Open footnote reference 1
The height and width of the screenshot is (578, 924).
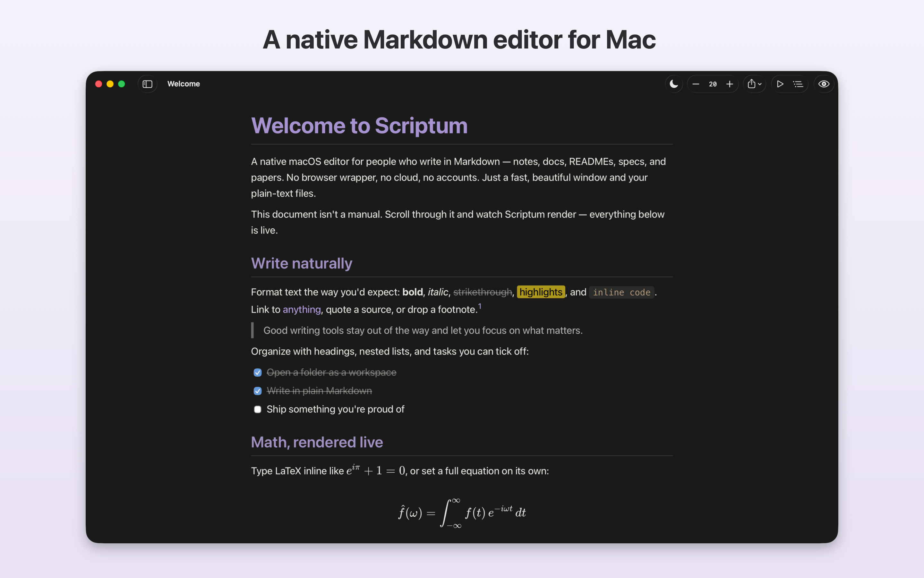click(480, 306)
